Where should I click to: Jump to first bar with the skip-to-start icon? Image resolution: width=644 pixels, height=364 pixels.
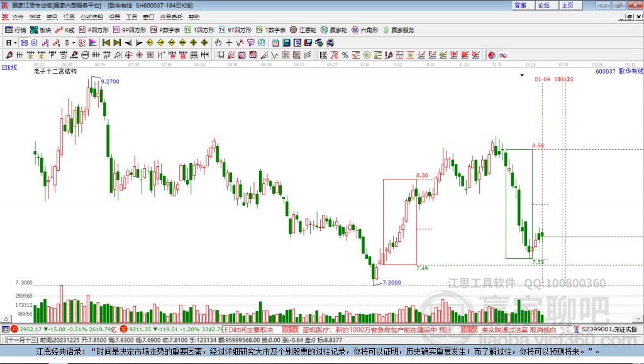(106, 43)
